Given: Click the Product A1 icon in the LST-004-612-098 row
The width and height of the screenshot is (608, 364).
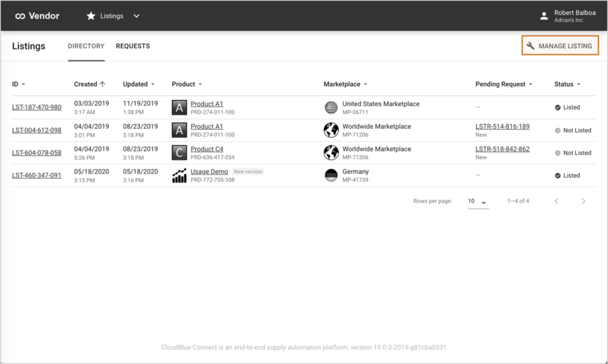Looking at the screenshot, I should (x=179, y=130).
